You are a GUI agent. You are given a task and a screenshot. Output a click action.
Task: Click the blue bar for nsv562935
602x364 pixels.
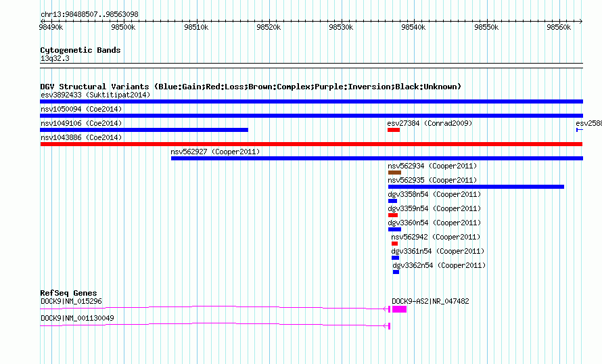point(476,187)
